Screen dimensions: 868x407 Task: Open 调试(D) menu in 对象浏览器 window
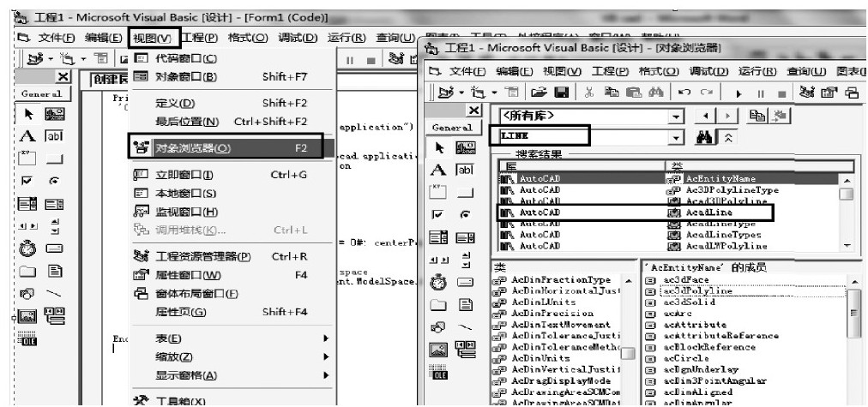(x=708, y=71)
